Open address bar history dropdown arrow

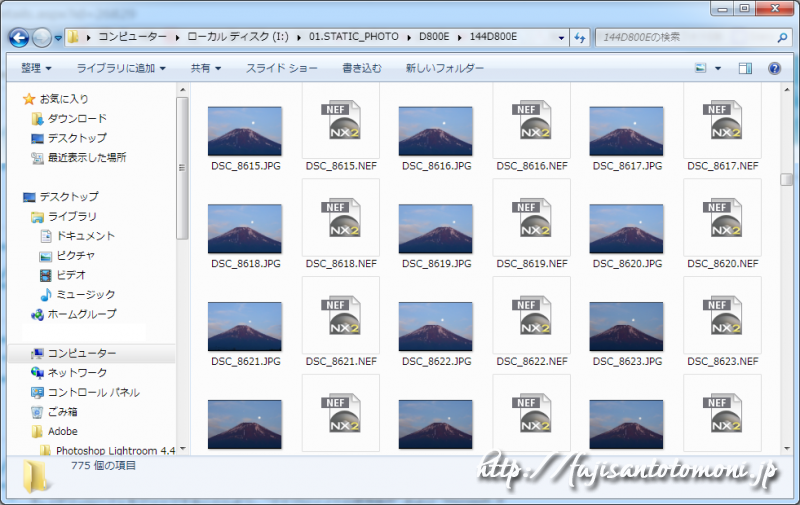click(561, 38)
